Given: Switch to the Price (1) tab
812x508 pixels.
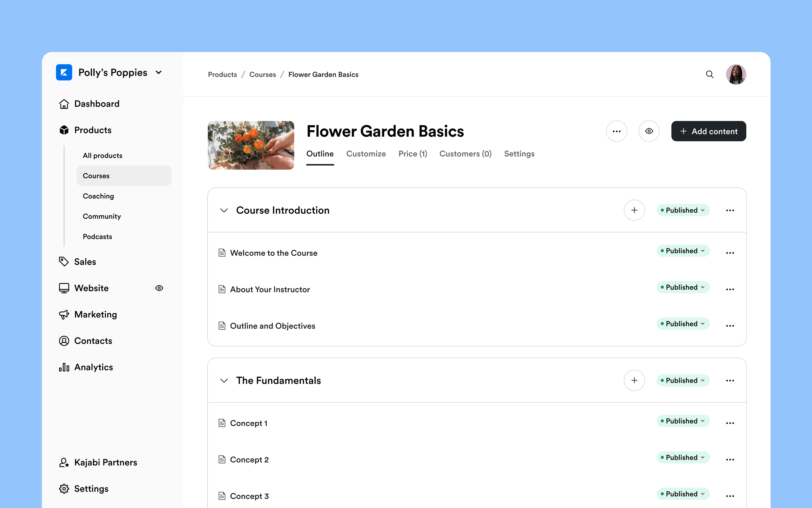Looking at the screenshot, I should pos(413,154).
